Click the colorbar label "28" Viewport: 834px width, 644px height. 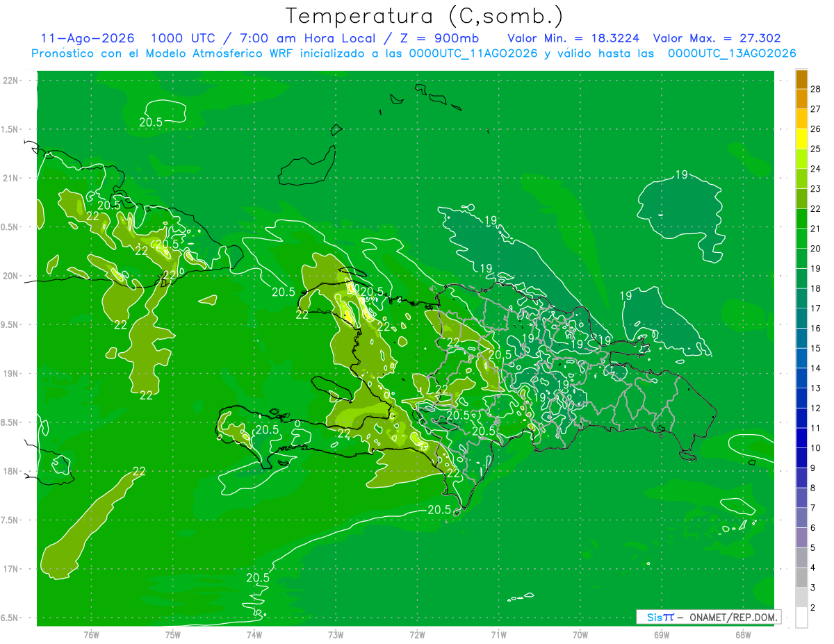point(815,89)
